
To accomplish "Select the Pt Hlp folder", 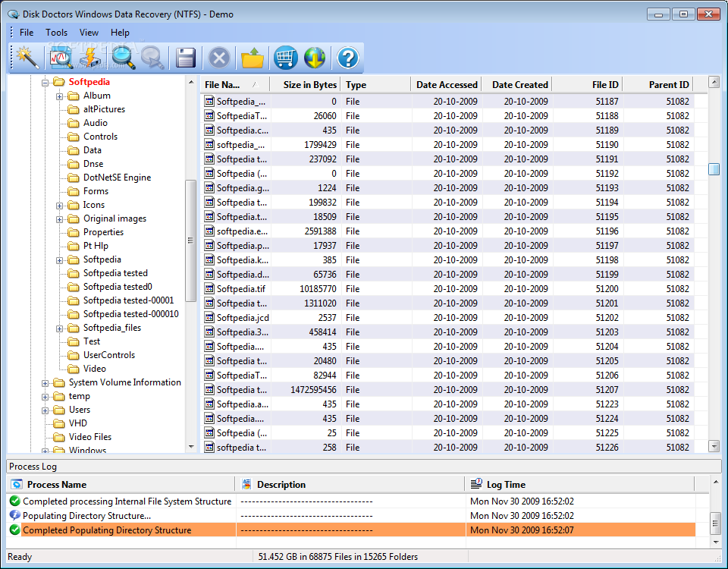I will (x=96, y=246).
